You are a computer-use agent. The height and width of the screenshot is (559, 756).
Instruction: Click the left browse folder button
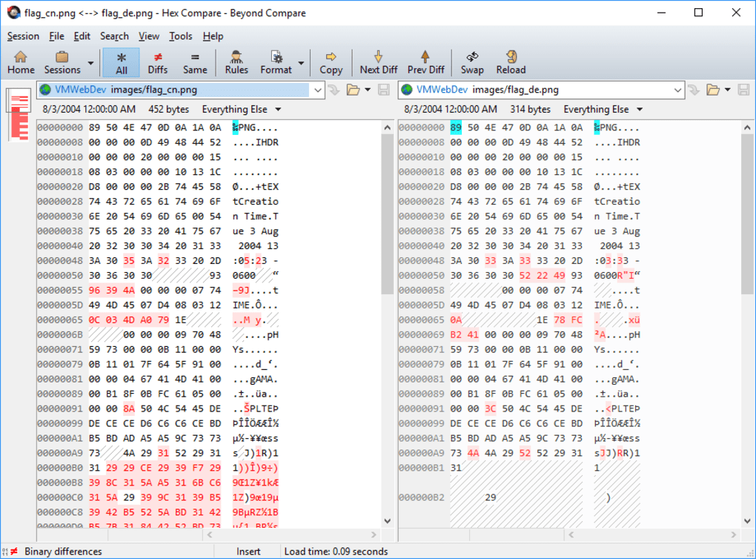point(353,90)
